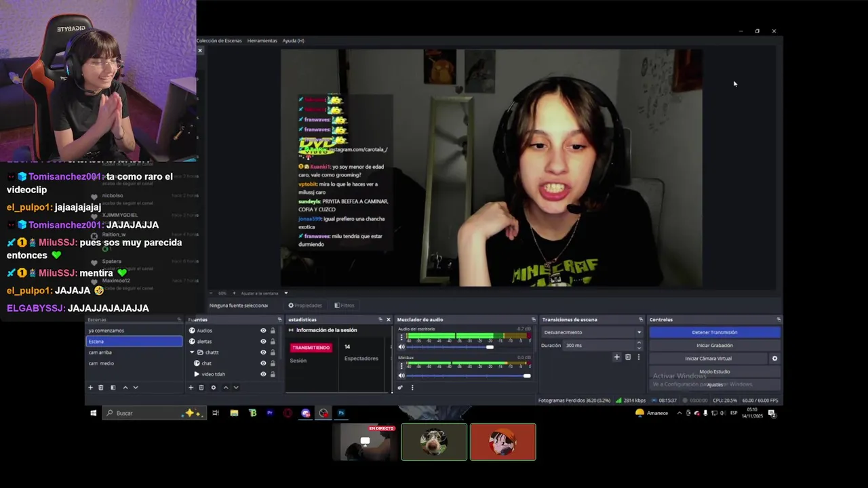Move scene up arrow in Escenas panel
868x488 pixels.
tap(125, 388)
